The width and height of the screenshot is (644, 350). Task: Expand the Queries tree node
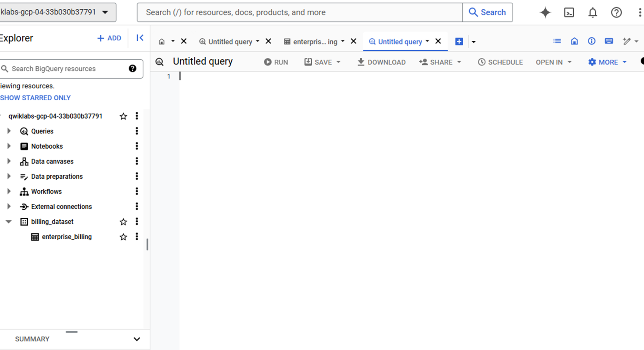pos(9,131)
